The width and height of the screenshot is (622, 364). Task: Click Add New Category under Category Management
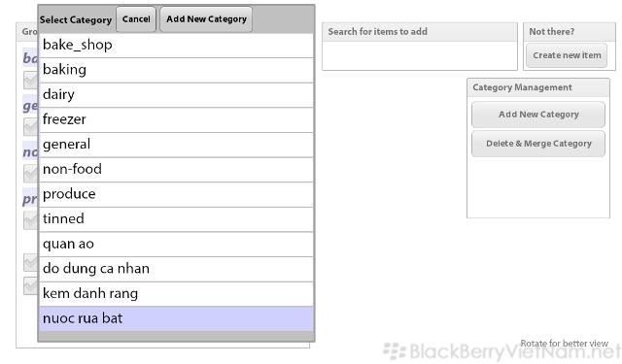538,115
